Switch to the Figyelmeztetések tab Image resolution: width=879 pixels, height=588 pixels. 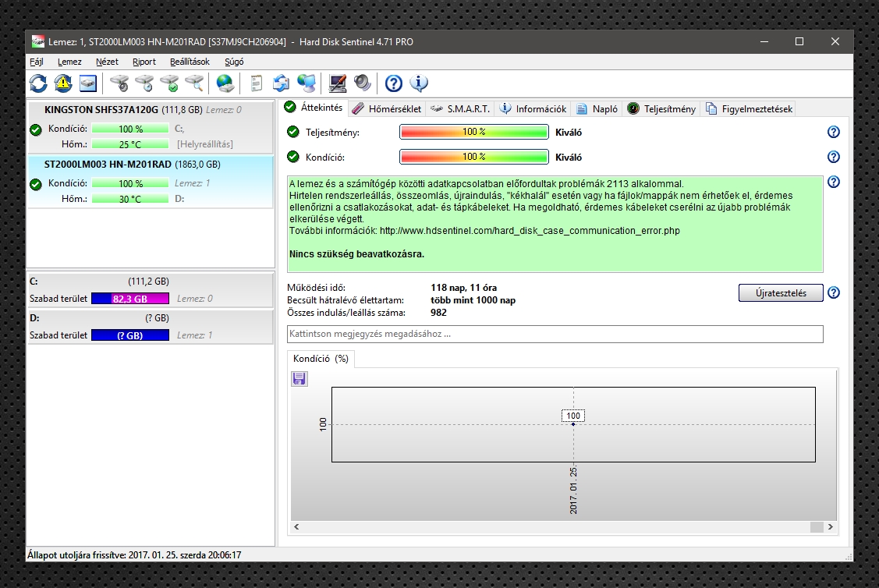pos(749,108)
